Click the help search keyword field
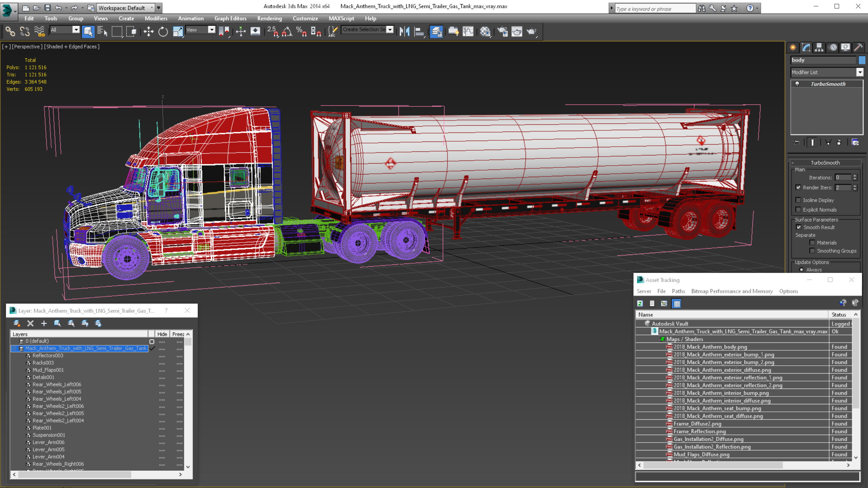 [x=655, y=9]
